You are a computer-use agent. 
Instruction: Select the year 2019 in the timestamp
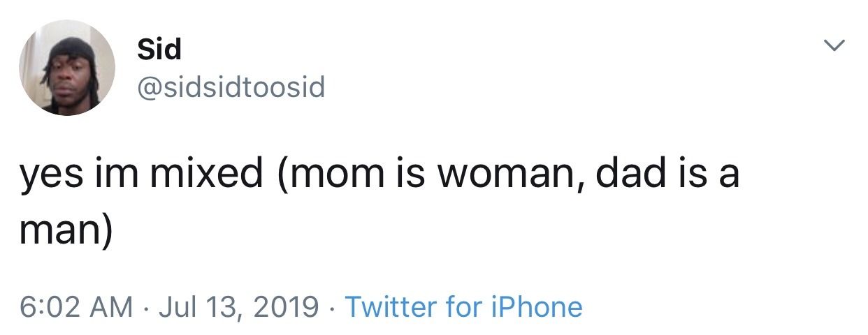(289, 306)
